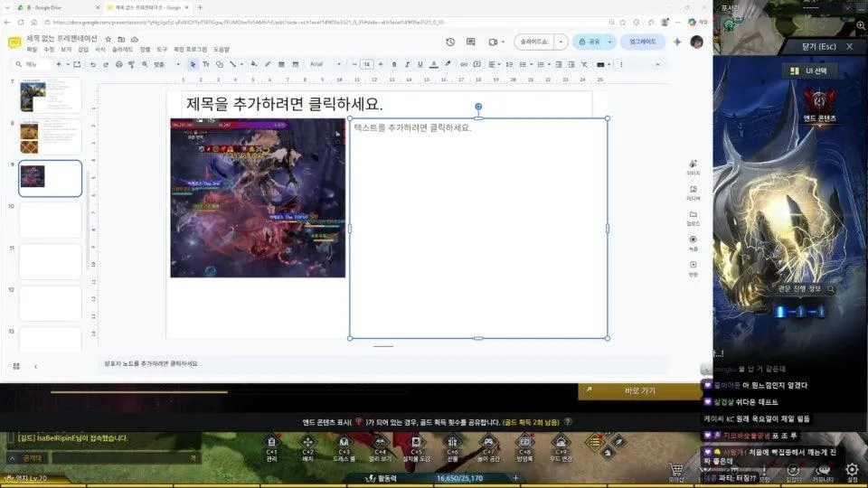Open the highlight color pen
The image size is (868, 488).
[448, 65]
